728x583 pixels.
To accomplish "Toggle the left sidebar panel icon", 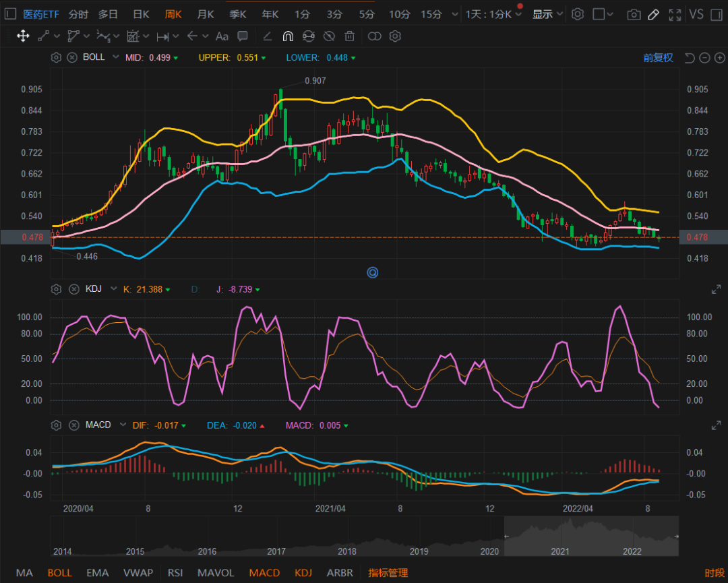I will (x=10, y=14).
